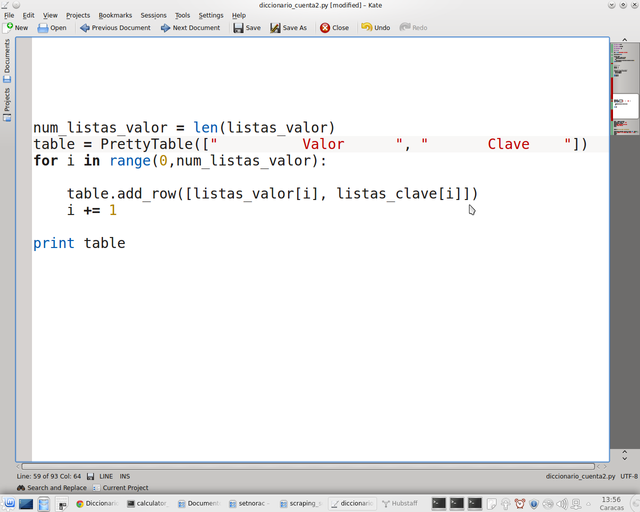The height and width of the screenshot is (512, 640).
Task: Close the current document via toolbar Close
Action: tap(334, 28)
